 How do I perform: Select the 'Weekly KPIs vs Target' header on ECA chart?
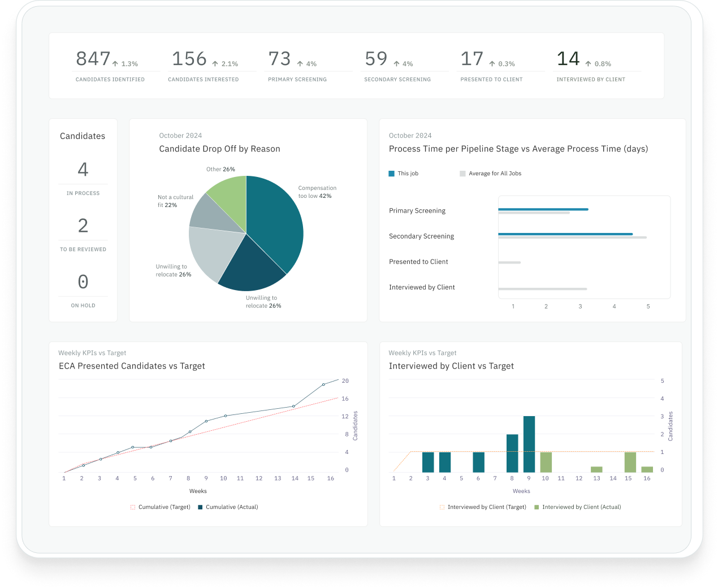(92, 352)
